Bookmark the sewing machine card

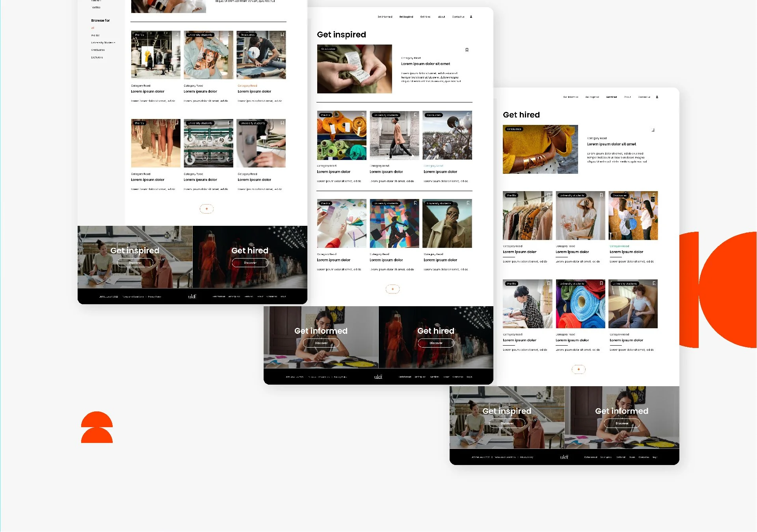[282, 123]
